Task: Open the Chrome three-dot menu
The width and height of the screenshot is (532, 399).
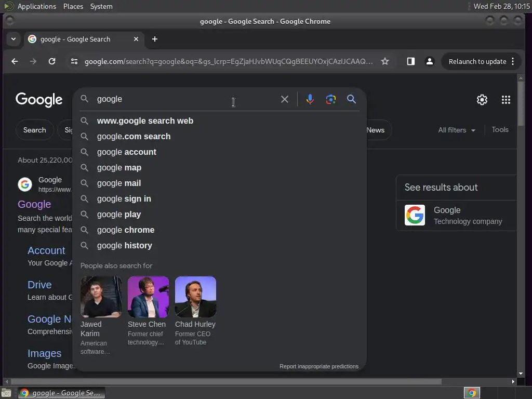Action: click(513, 61)
